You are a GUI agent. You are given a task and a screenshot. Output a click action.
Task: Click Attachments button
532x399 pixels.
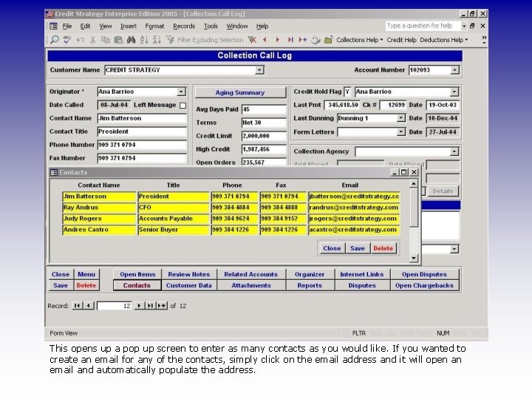pos(250,286)
